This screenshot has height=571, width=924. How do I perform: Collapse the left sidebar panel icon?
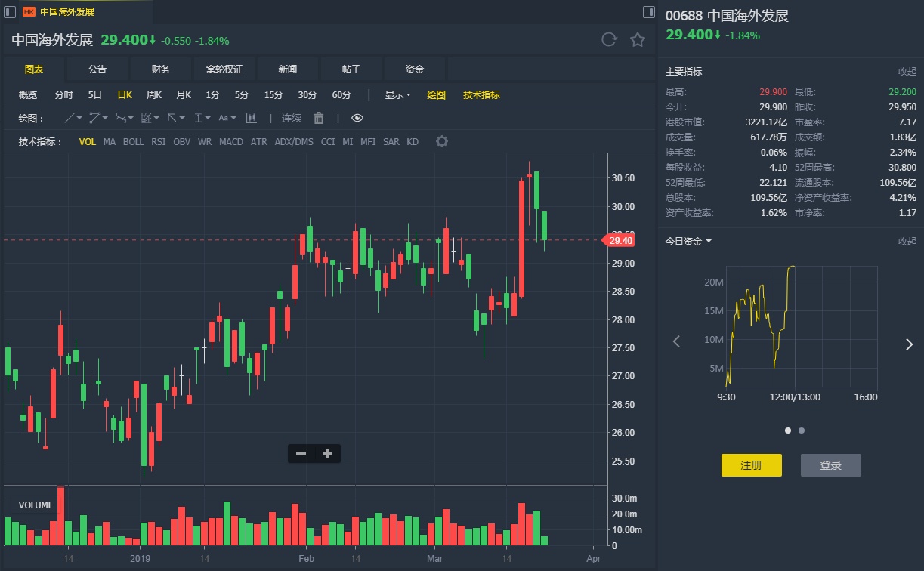pos(11,12)
